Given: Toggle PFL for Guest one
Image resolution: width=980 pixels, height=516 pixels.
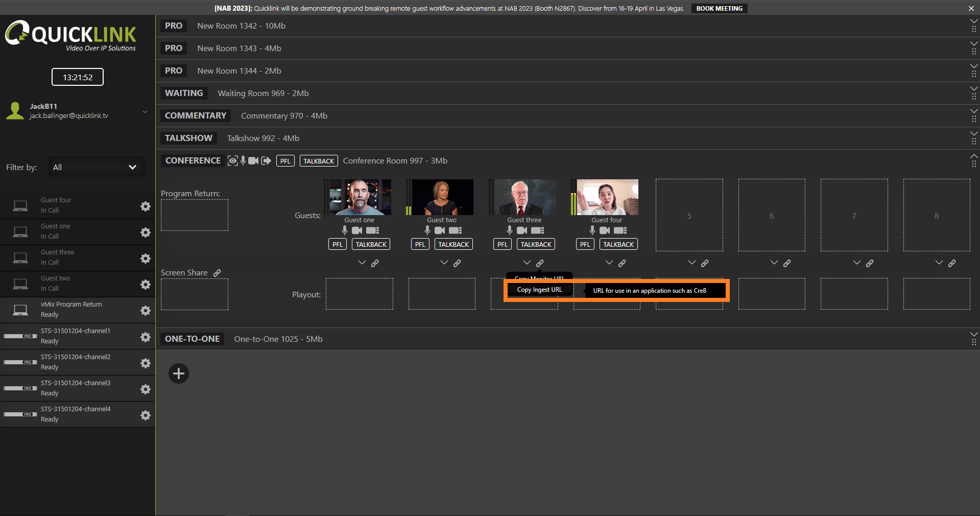Looking at the screenshot, I should [338, 244].
